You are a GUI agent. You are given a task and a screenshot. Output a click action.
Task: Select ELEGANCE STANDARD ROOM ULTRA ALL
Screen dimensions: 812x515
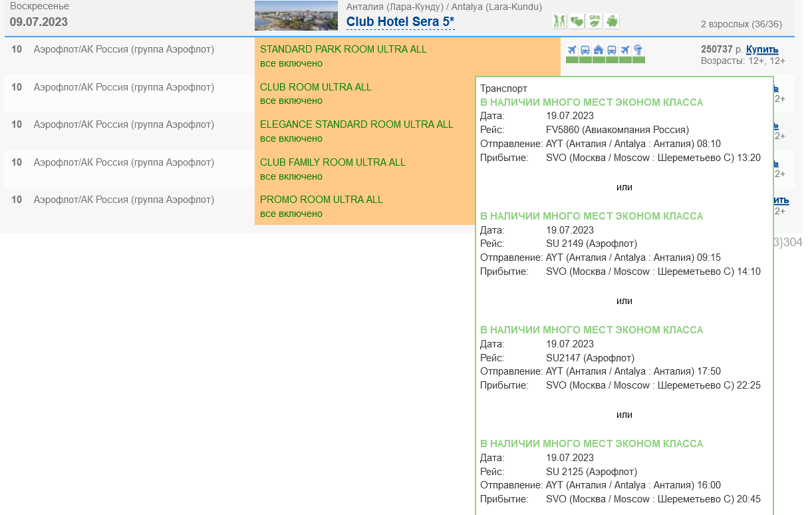coord(356,124)
